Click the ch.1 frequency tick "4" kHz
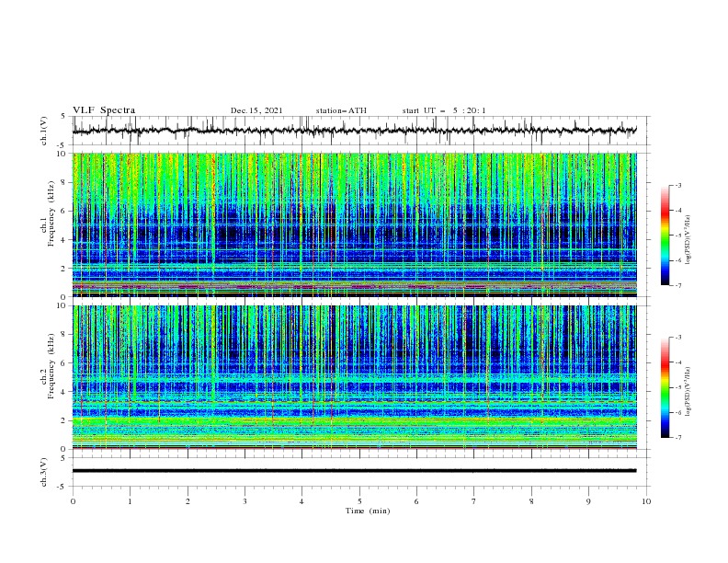Image resolution: width=728 pixels, height=563 pixels. [x=64, y=240]
